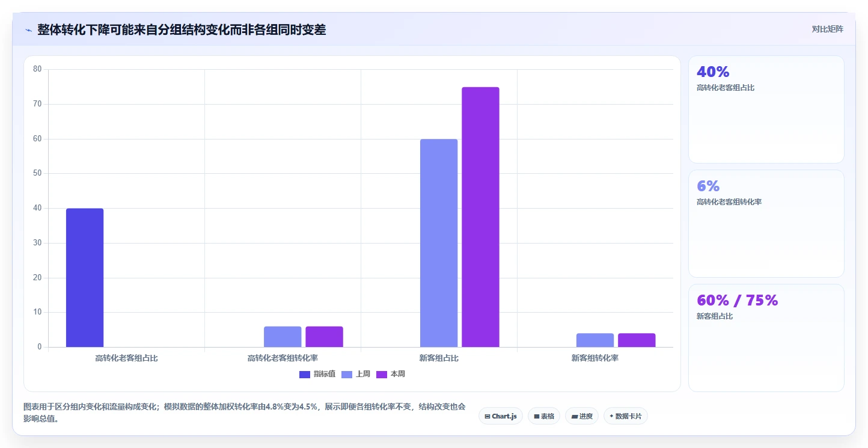868x448 pixels.
Task: Select the 进度 tag
Action: pyautogui.click(x=582, y=416)
